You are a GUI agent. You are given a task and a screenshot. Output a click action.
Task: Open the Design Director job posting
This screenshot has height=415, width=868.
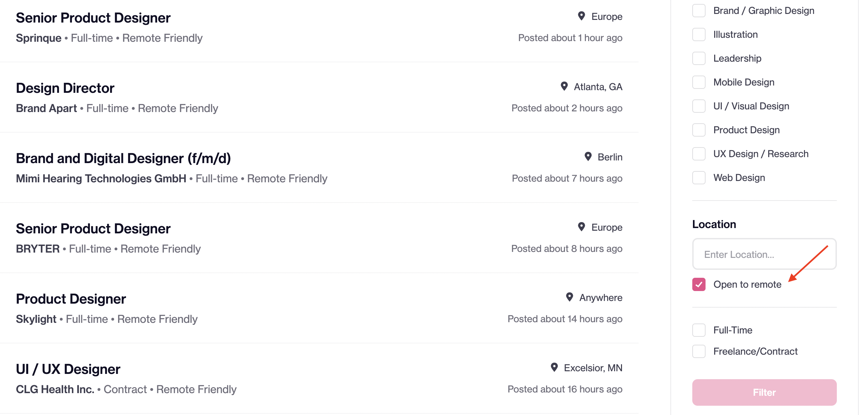point(65,88)
